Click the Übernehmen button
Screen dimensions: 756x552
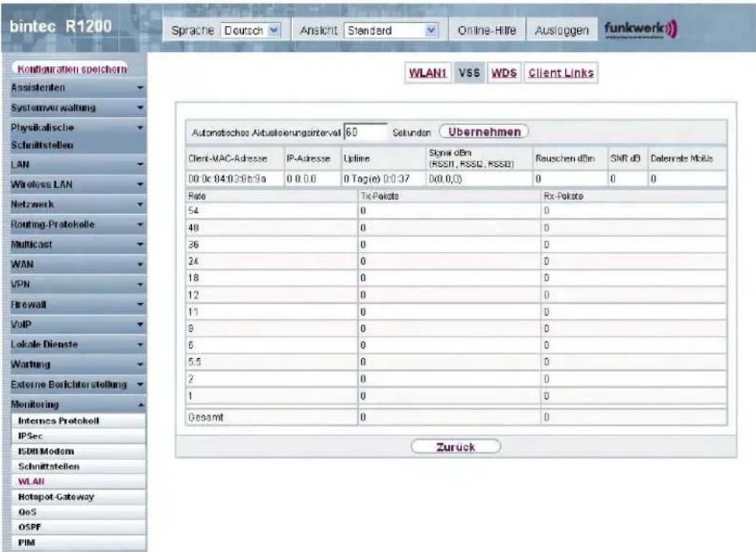pyautogui.click(x=484, y=132)
